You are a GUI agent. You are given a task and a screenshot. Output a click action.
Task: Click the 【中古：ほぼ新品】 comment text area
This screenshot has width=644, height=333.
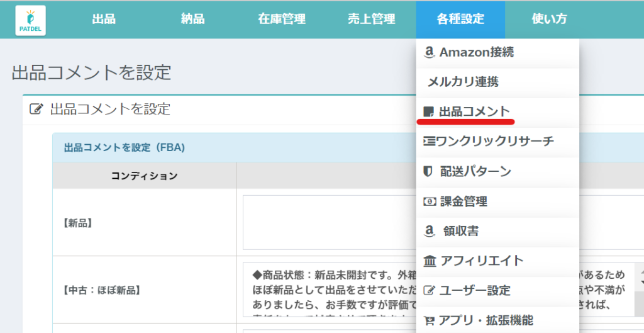point(327,290)
